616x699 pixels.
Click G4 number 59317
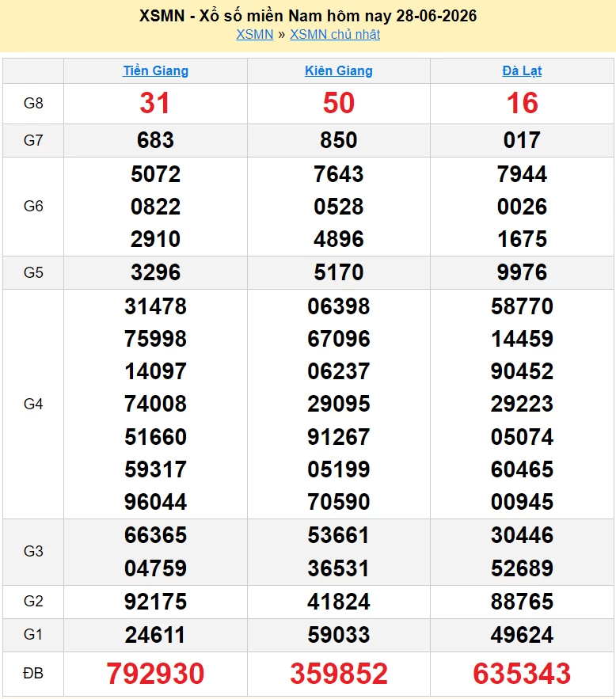155,469
